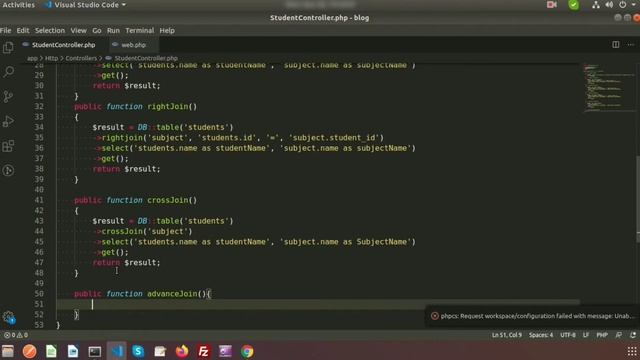Click the Split Editor Right icon
The image size is (640, 360).
tap(616, 44)
